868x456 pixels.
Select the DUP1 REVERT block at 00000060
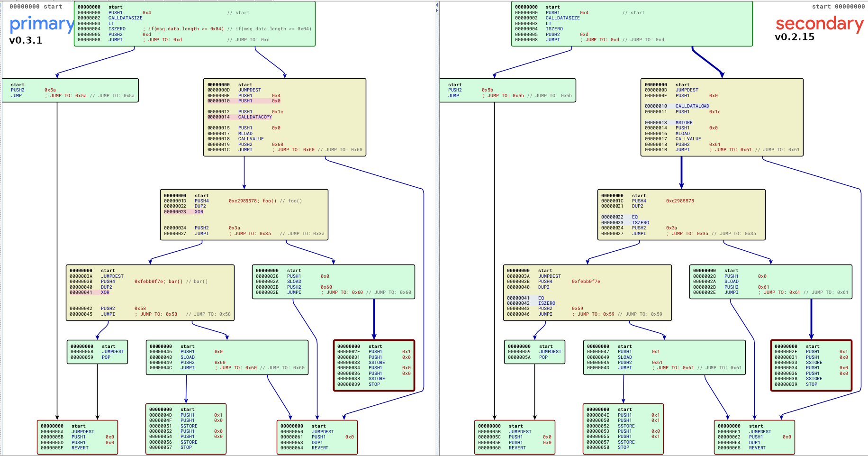(x=316, y=436)
